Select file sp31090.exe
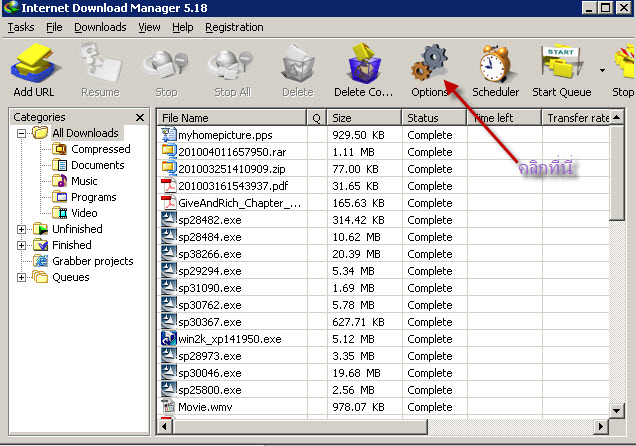 [210, 288]
